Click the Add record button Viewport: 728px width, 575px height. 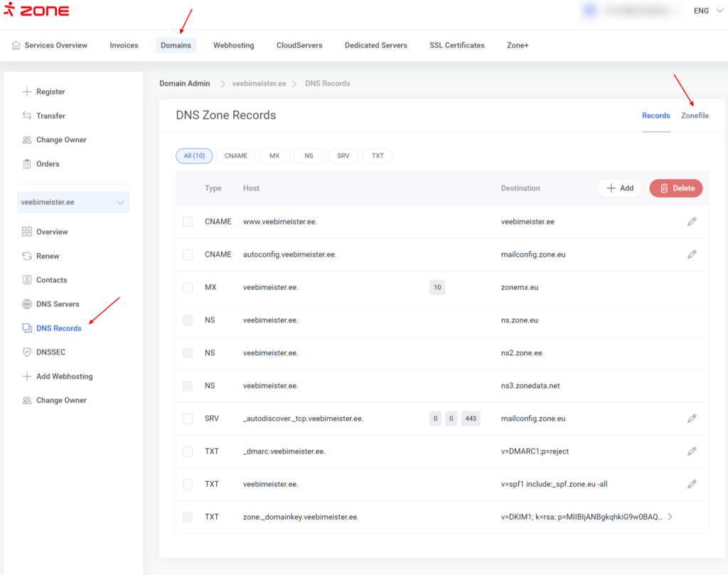(x=619, y=188)
